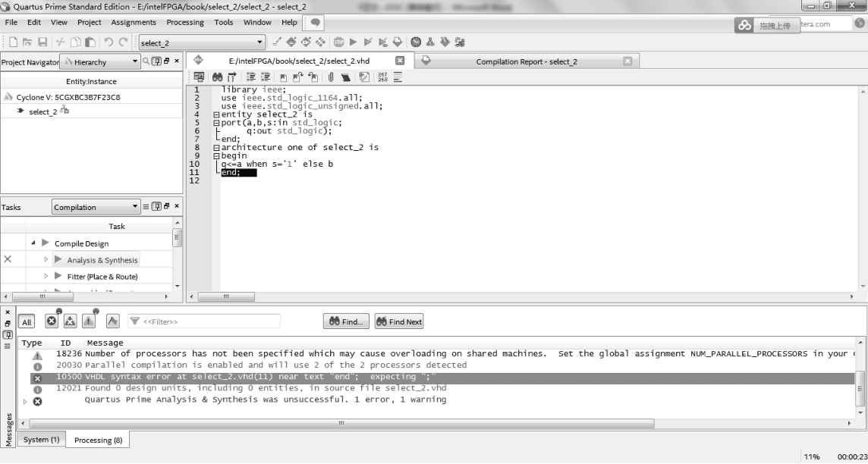Click the filter funnel icon in Messages
The image size is (868, 464).
click(134, 321)
